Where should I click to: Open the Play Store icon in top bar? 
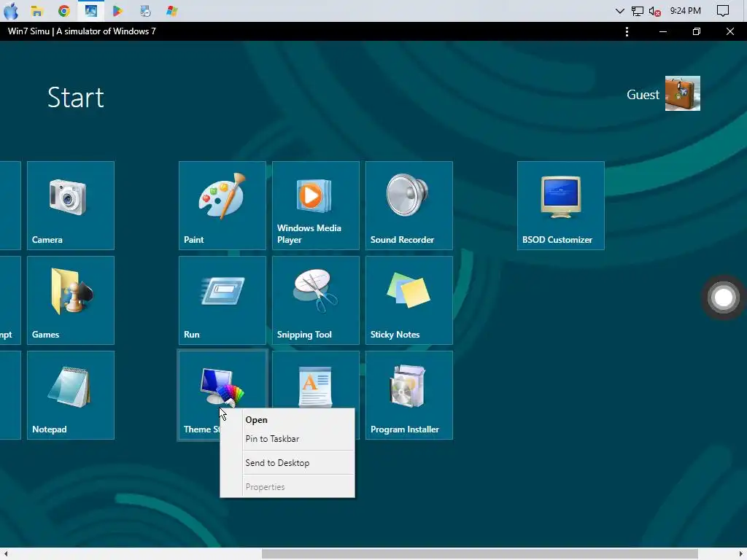[117, 10]
